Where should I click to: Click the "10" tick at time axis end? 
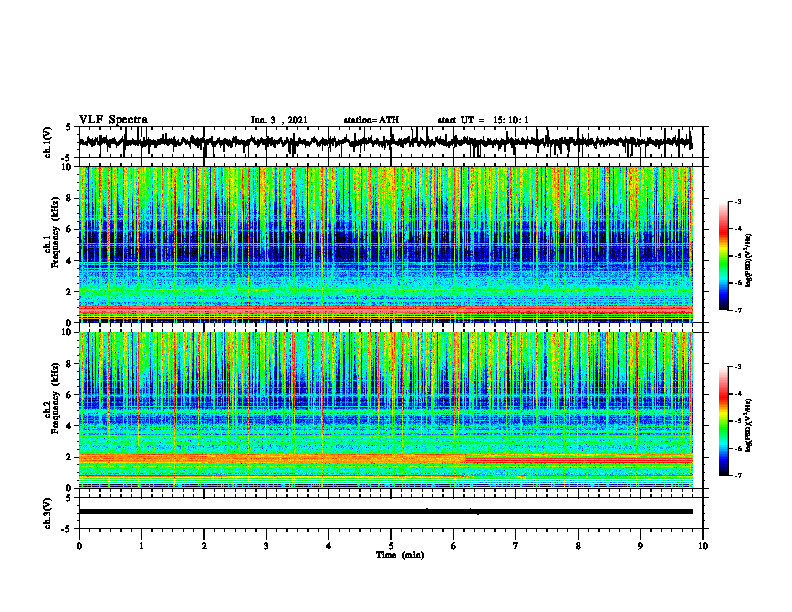[x=703, y=546]
